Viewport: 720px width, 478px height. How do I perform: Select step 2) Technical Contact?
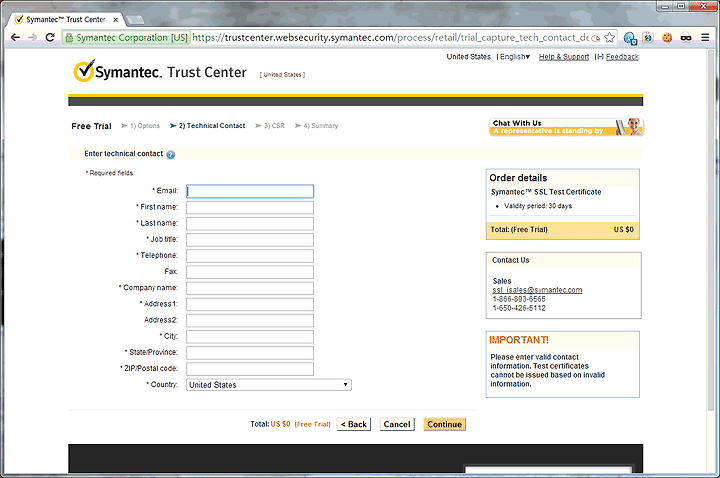212,126
